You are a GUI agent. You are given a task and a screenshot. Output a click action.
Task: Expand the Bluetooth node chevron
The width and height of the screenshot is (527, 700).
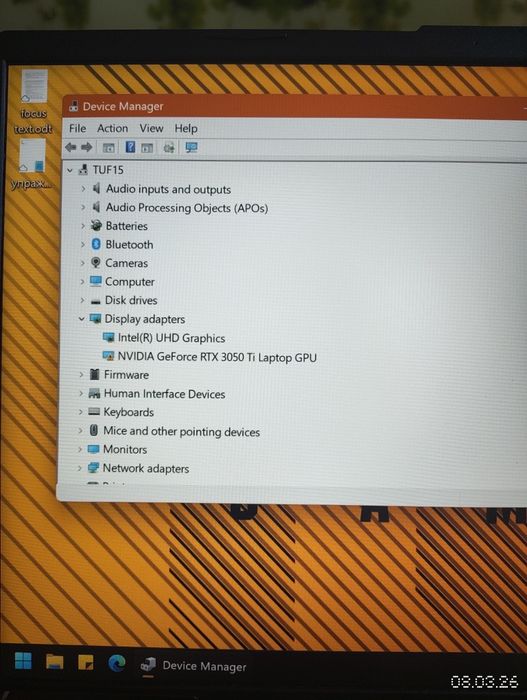pyautogui.click(x=83, y=244)
